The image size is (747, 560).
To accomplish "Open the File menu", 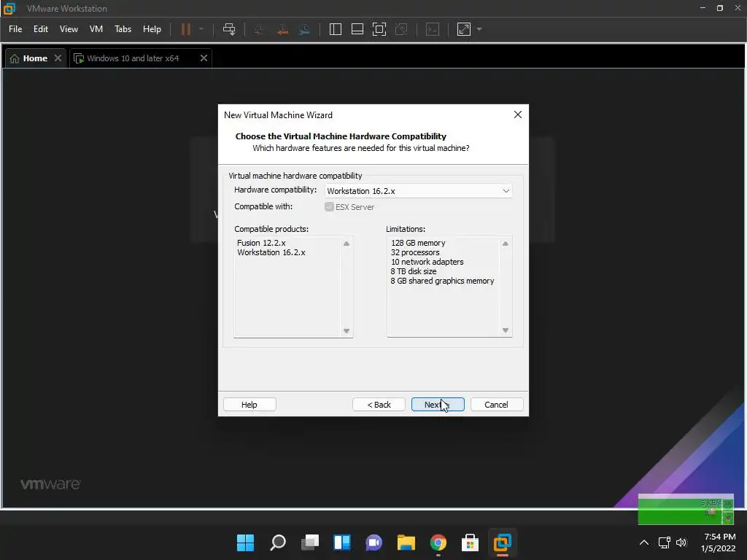I will point(15,29).
